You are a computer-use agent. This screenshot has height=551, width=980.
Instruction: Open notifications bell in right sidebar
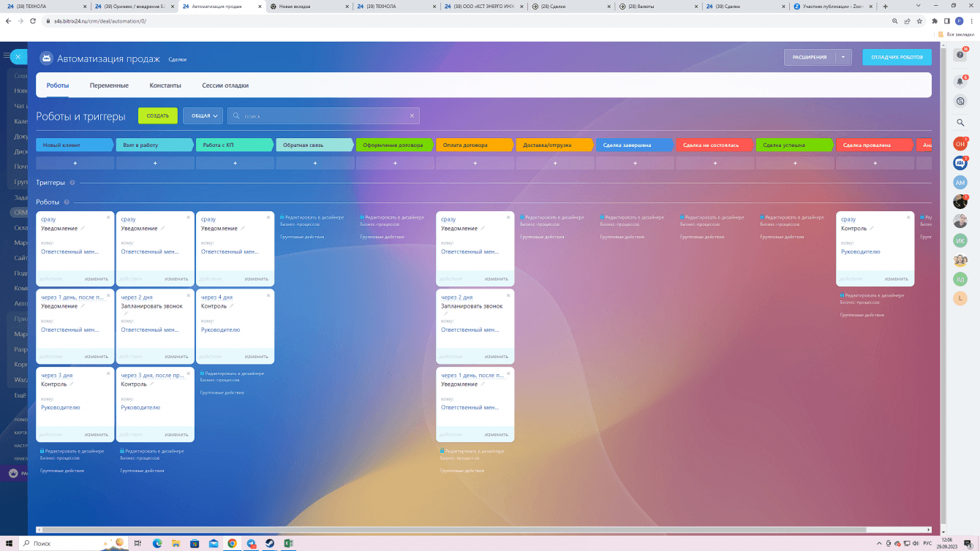pyautogui.click(x=960, y=81)
